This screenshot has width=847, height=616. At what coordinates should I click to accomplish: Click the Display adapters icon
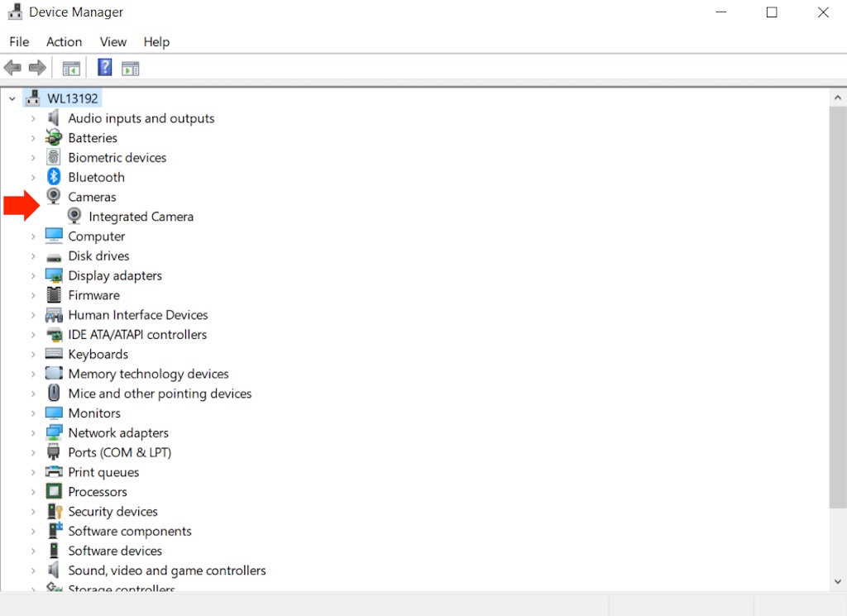(x=54, y=275)
